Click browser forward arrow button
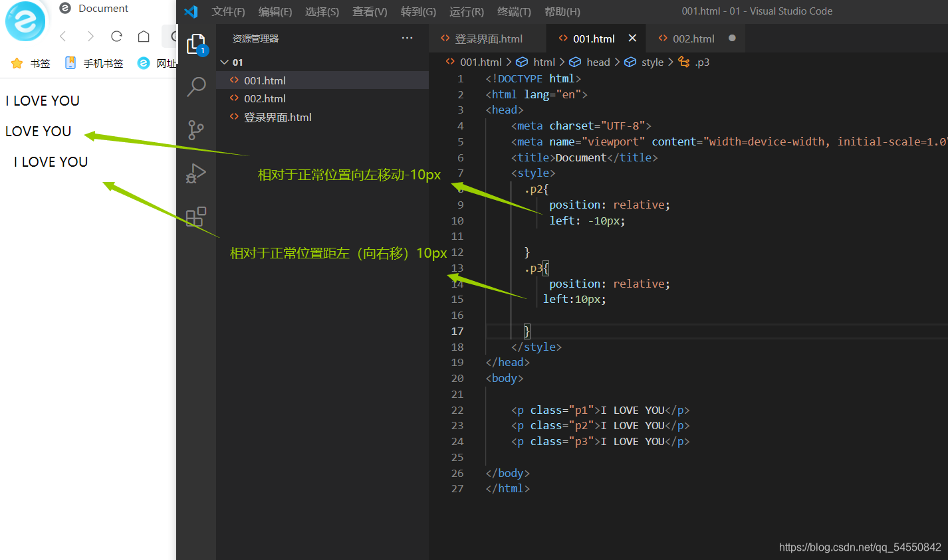948x560 pixels. (x=90, y=36)
